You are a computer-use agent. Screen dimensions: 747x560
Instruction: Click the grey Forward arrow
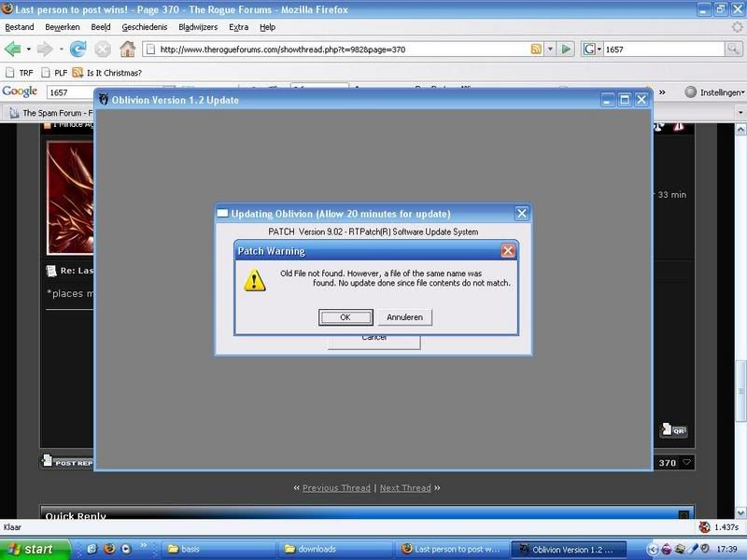(x=45, y=49)
